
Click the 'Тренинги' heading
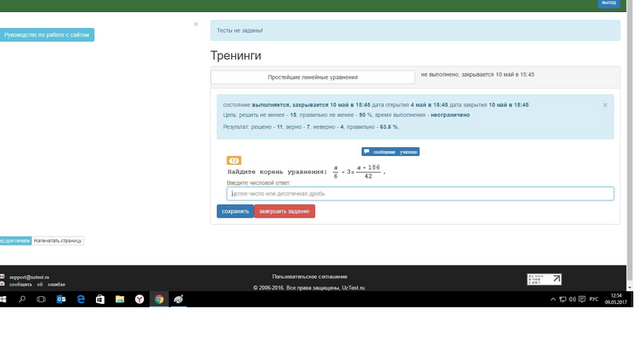236,56
